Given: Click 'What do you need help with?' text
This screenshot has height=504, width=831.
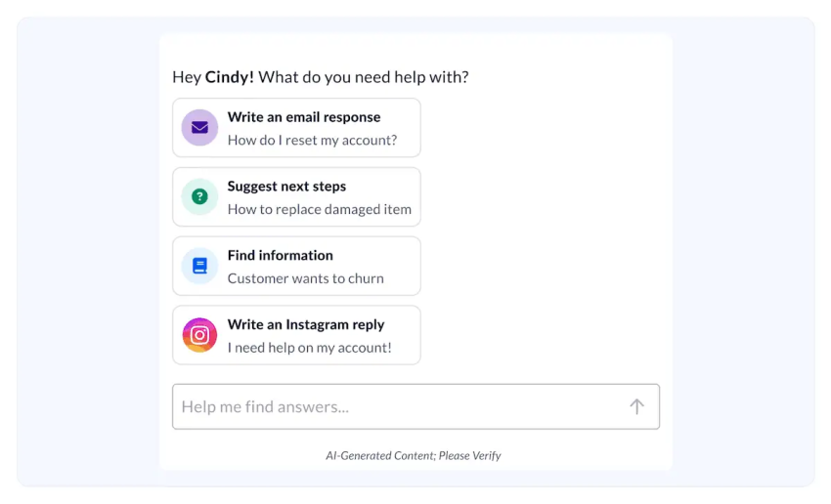Looking at the screenshot, I should click(x=364, y=77).
